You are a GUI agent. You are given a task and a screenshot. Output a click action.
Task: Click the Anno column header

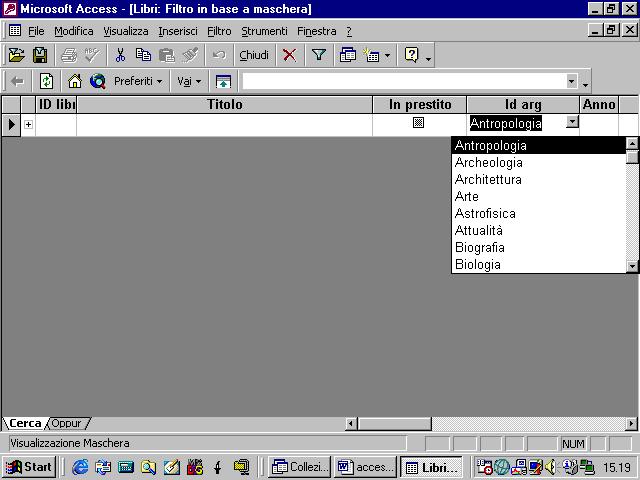(599, 104)
